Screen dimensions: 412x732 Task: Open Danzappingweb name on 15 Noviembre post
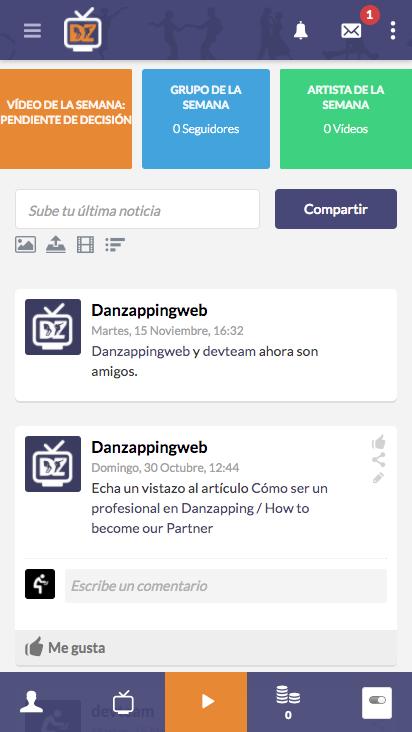coord(149,310)
